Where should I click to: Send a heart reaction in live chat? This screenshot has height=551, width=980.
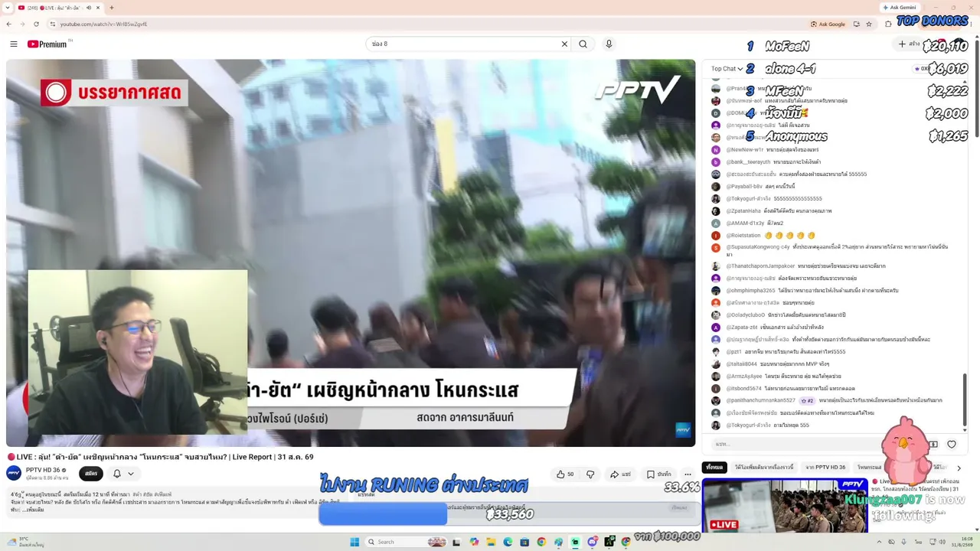coord(952,445)
